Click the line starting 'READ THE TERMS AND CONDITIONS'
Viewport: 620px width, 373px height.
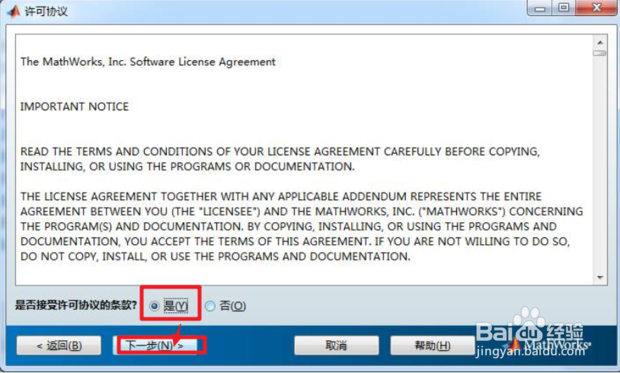tap(280, 152)
